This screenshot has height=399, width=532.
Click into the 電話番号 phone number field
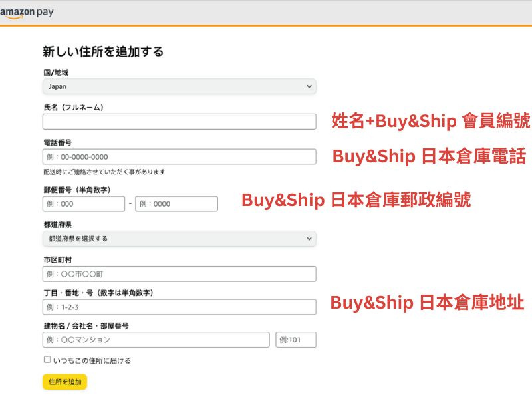pyautogui.click(x=179, y=157)
